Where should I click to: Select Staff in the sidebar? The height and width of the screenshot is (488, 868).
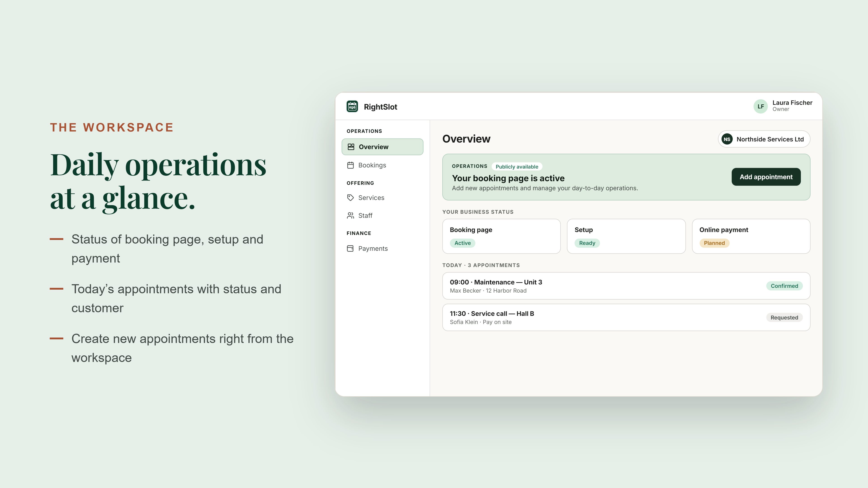[x=382, y=216]
